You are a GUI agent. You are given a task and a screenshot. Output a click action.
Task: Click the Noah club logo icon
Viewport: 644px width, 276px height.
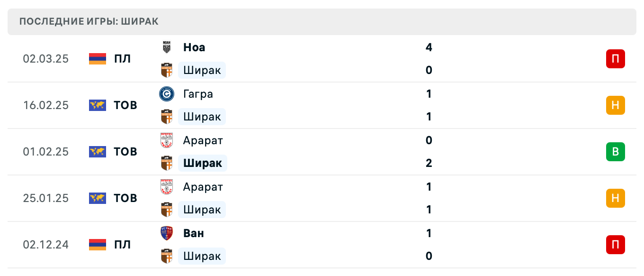pos(166,47)
